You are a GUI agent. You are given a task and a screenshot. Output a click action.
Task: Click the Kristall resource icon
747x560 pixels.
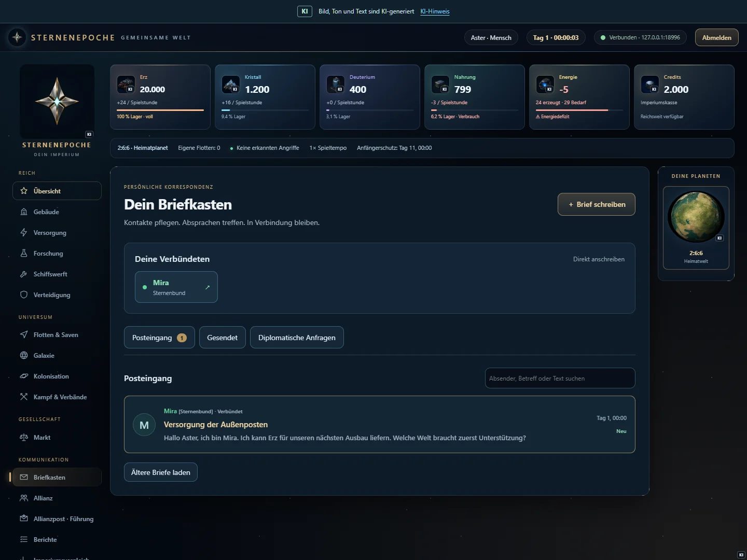[231, 84]
